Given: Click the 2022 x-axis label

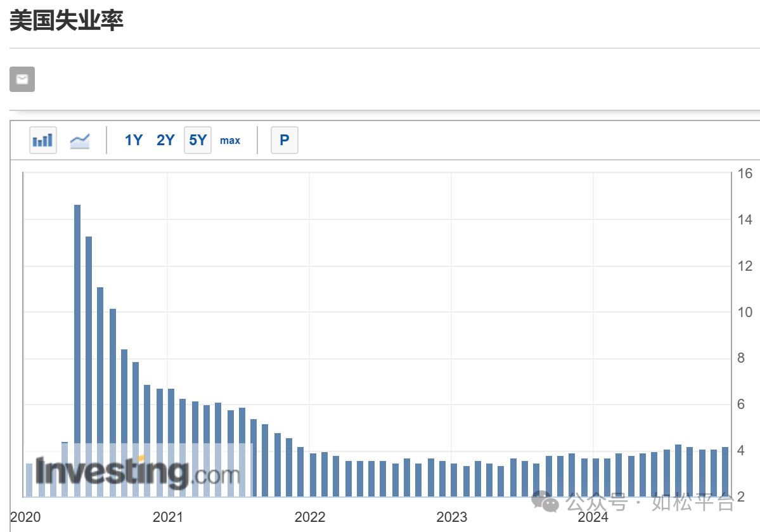Looking at the screenshot, I should pyautogui.click(x=310, y=517).
